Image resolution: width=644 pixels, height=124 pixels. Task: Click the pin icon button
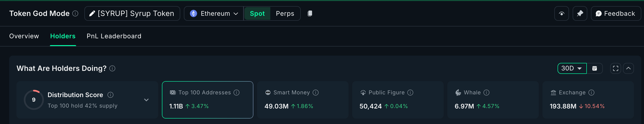point(580,13)
